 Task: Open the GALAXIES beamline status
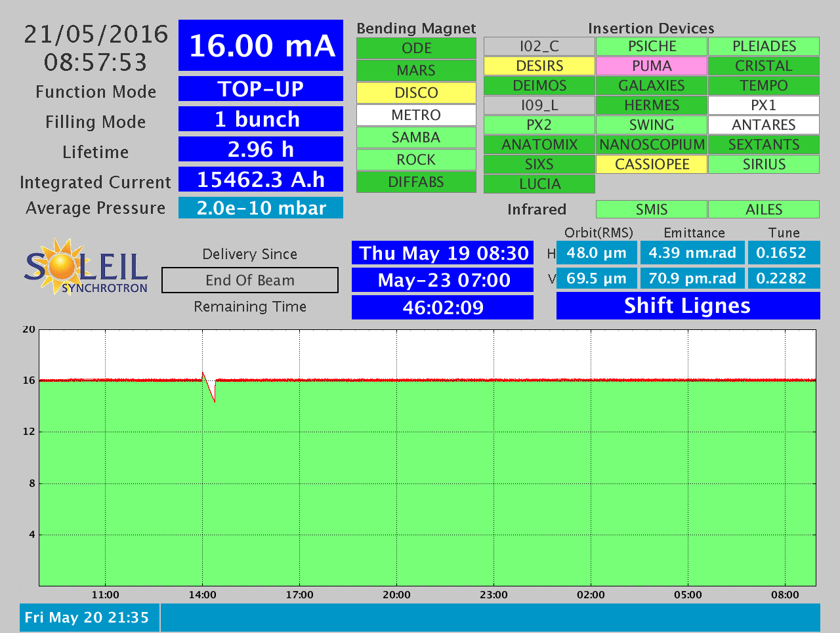(x=652, y=86)
